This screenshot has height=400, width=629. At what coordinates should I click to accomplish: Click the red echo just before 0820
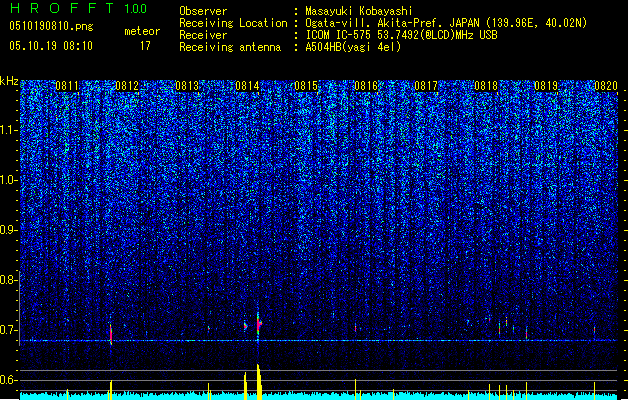point(595,330)
